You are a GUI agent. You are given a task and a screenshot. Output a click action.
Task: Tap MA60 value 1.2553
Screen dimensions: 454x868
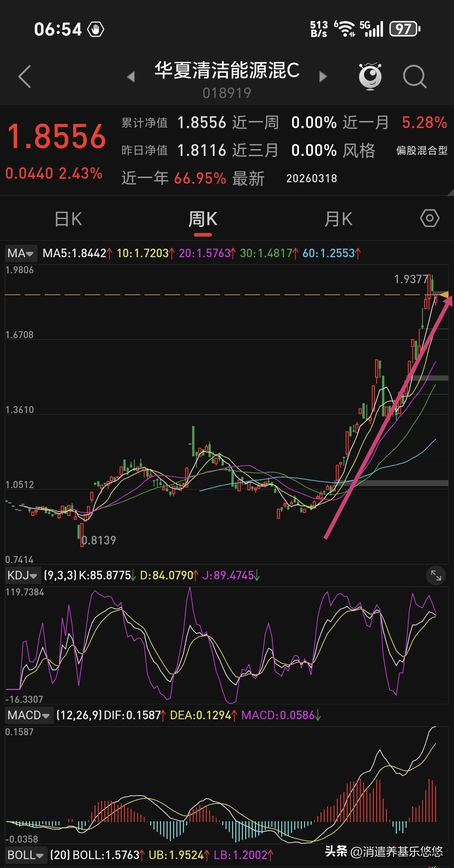click(x=332, y=253)
